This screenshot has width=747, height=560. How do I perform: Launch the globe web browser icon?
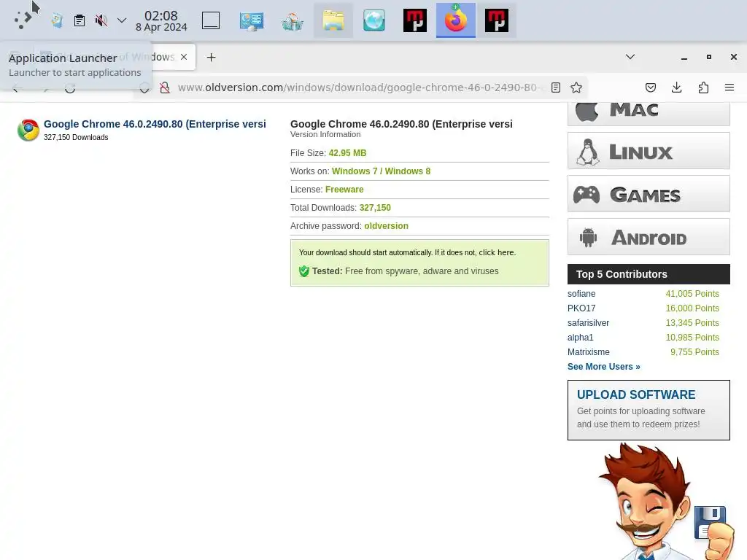374,20
